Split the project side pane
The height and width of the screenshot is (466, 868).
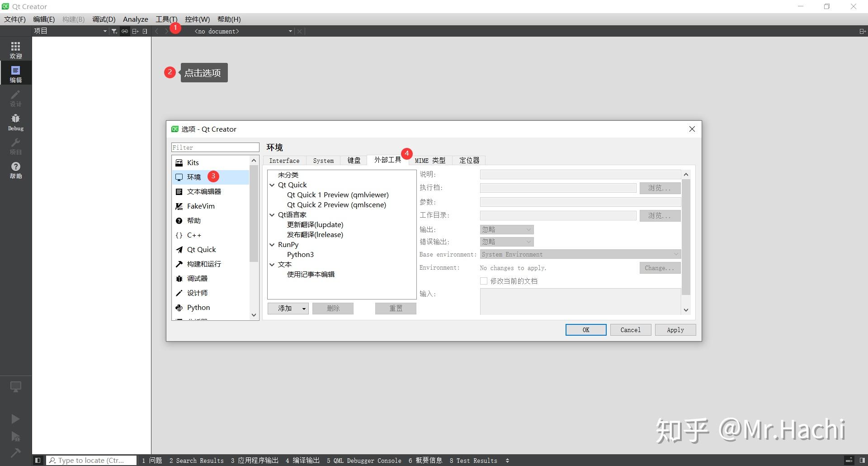pos(135,31)
